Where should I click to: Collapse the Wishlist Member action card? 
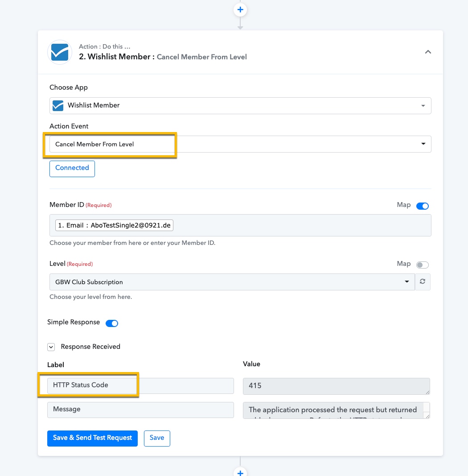428,52
